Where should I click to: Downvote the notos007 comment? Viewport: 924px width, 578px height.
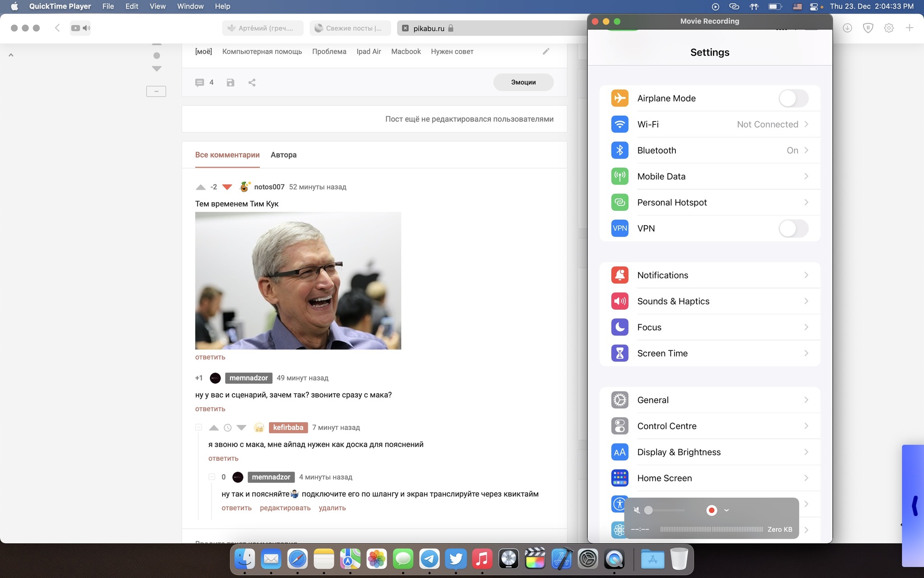(x=227, y=187)
